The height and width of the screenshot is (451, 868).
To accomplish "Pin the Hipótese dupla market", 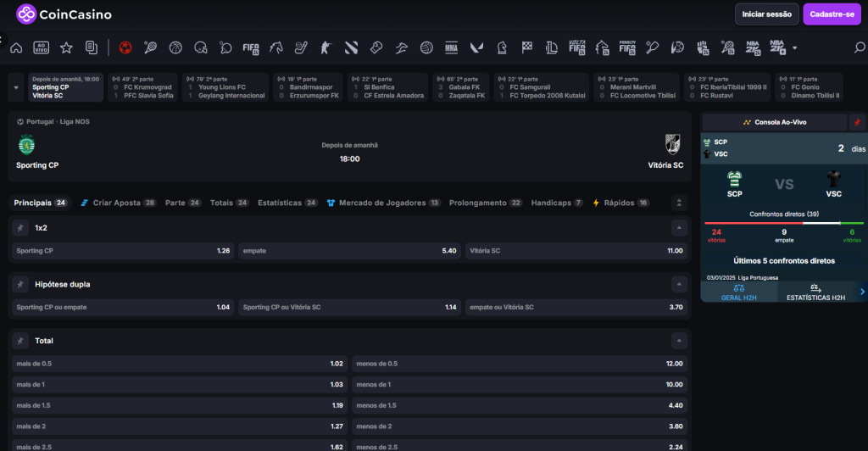I will (20, 285).
